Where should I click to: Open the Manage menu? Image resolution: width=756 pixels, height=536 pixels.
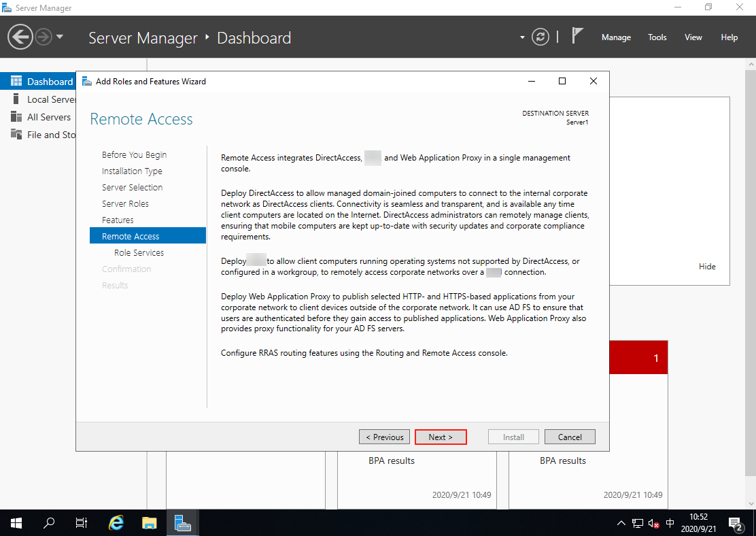tap(616, 37)
